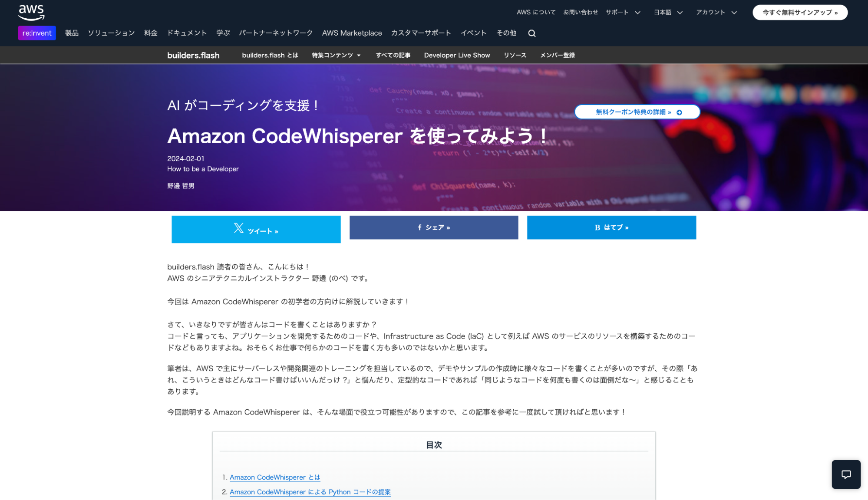Click the 目次 heading

[x=434, y=445]
